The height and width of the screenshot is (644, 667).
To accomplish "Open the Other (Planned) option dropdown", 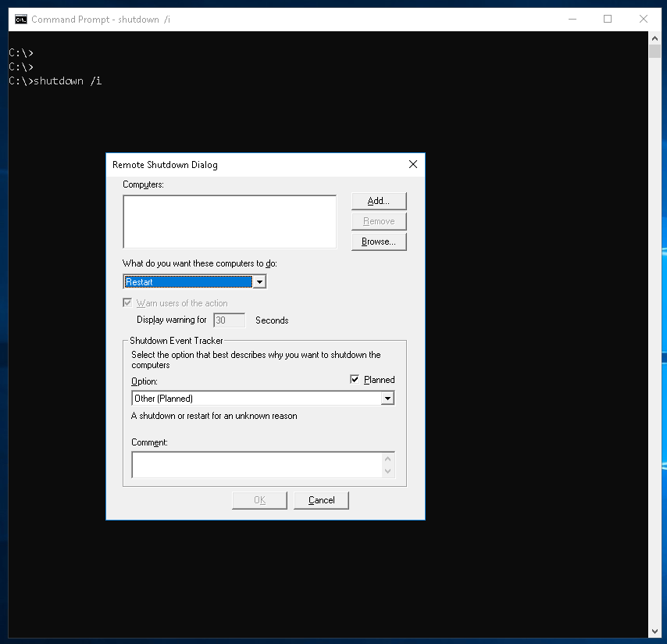I will [263, 399].
